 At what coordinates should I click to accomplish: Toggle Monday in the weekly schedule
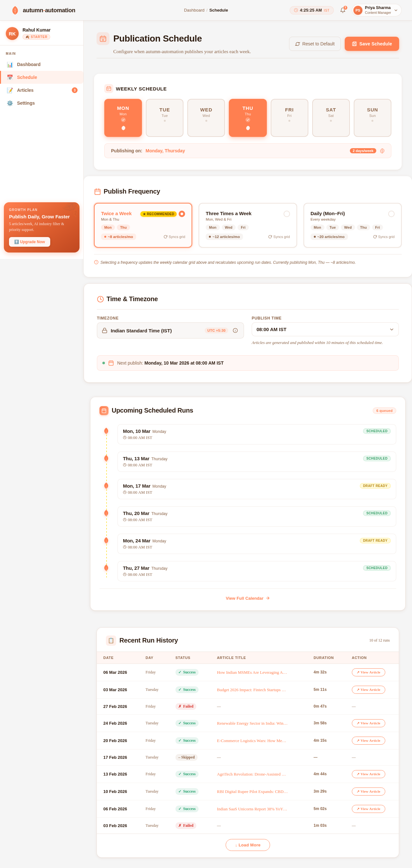123,118
